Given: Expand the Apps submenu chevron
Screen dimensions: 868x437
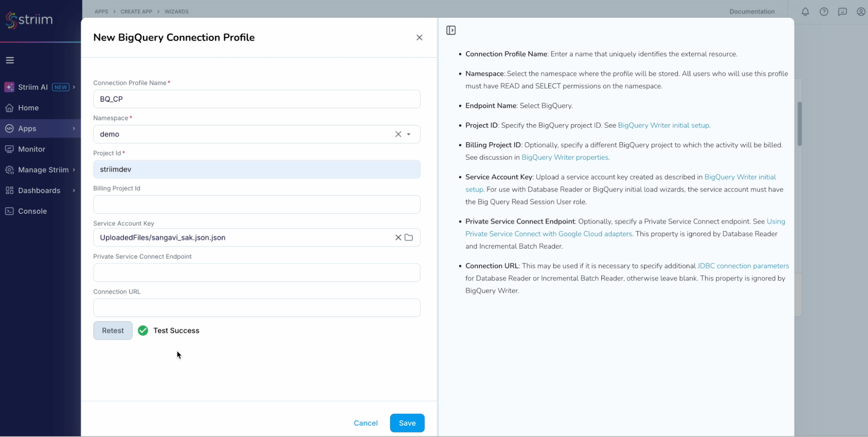Looking at the screenshot, I should coord(74,128).
